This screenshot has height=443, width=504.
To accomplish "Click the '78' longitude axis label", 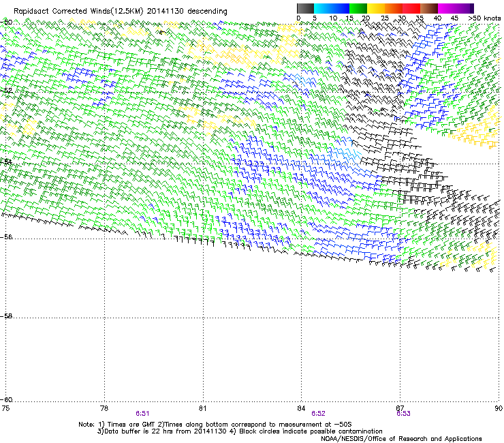I will (104, 408).
